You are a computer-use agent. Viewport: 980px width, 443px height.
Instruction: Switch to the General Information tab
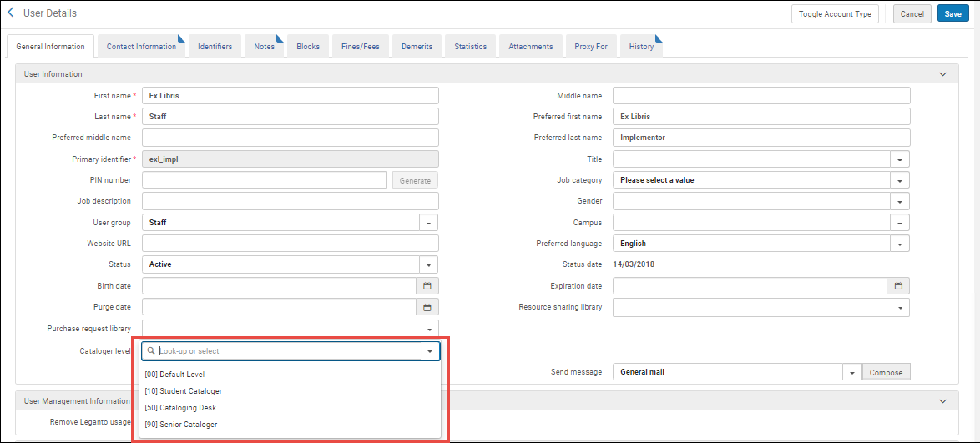pyautogui.click(x=50, y=46)
